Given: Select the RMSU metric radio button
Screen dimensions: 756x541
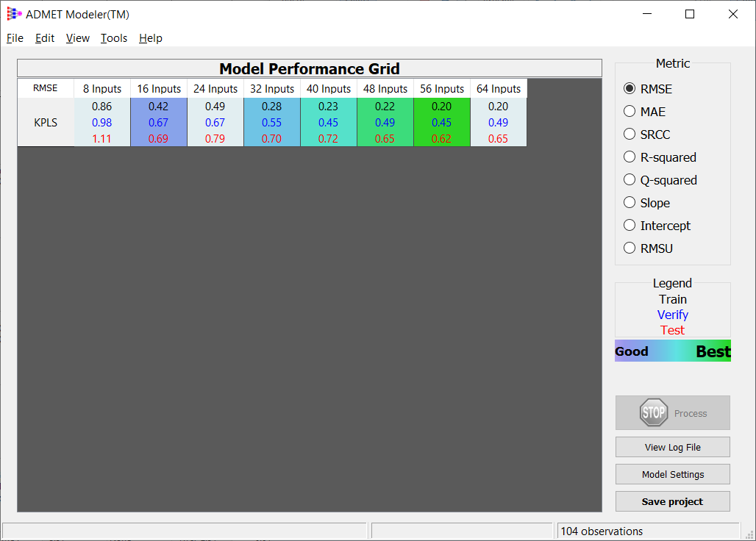Looking at the screenshot, I should point(630,248).
